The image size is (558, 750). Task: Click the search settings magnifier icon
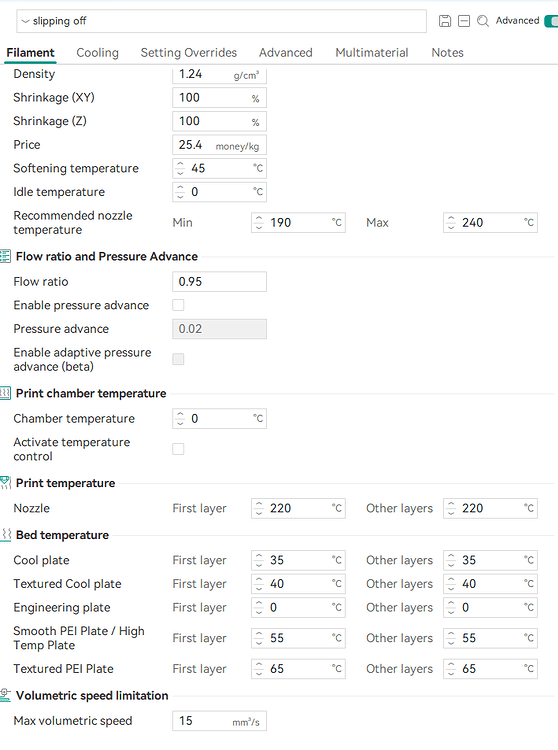point(483,21)
